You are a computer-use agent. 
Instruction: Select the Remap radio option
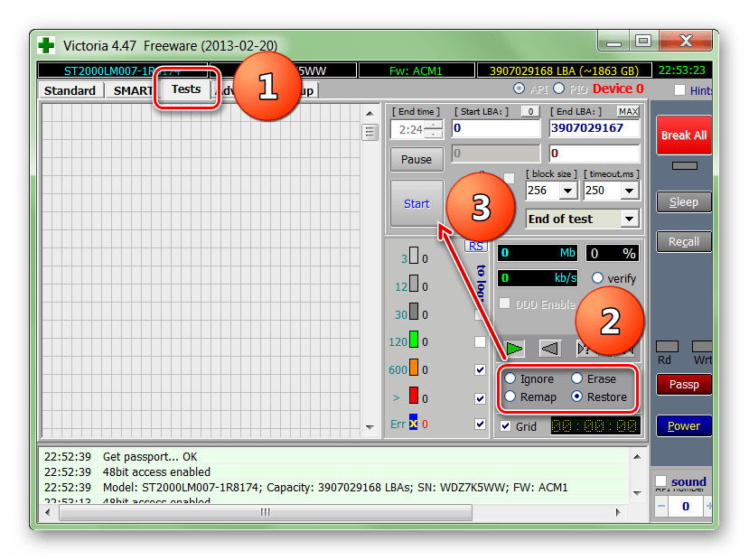coord(511,397)
